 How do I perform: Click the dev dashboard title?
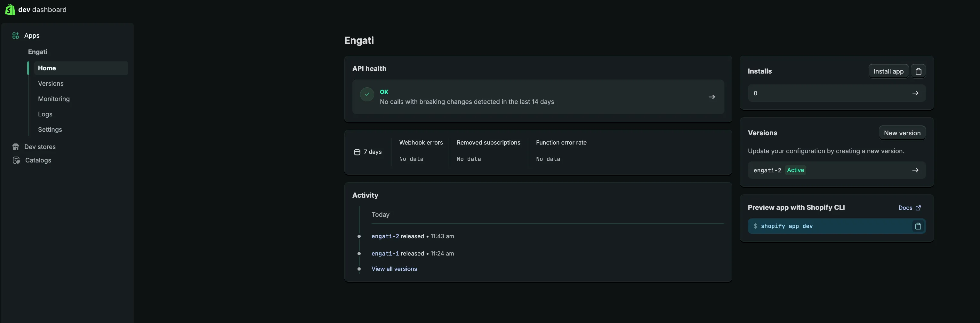(x=42, y=10)
